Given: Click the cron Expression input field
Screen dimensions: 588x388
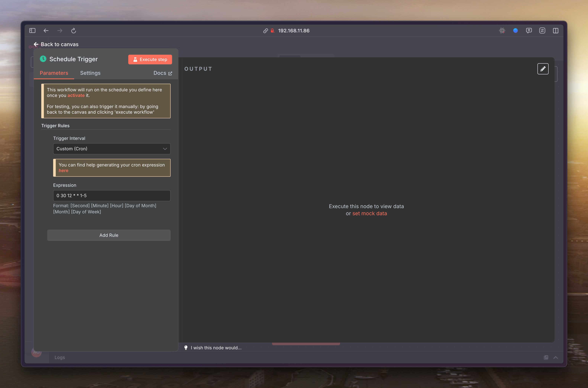Looking at the screenshot, I should pyautogui.click(x=112, y=195).
